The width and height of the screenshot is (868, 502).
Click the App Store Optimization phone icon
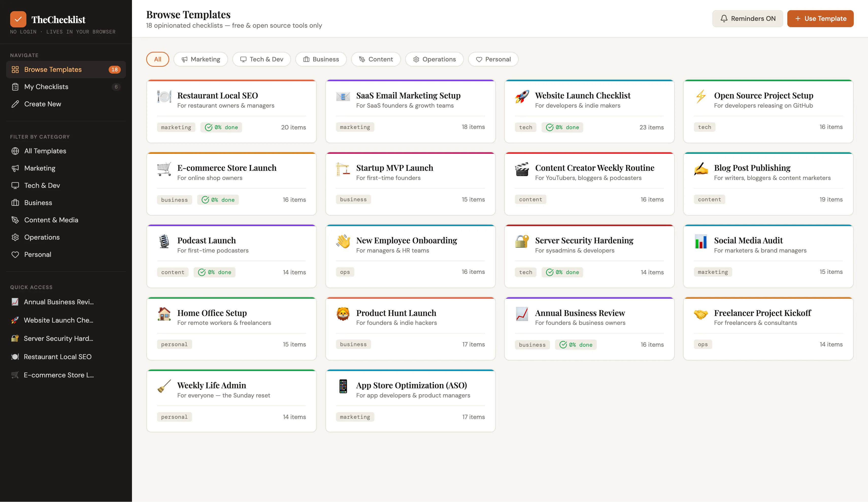343,386
